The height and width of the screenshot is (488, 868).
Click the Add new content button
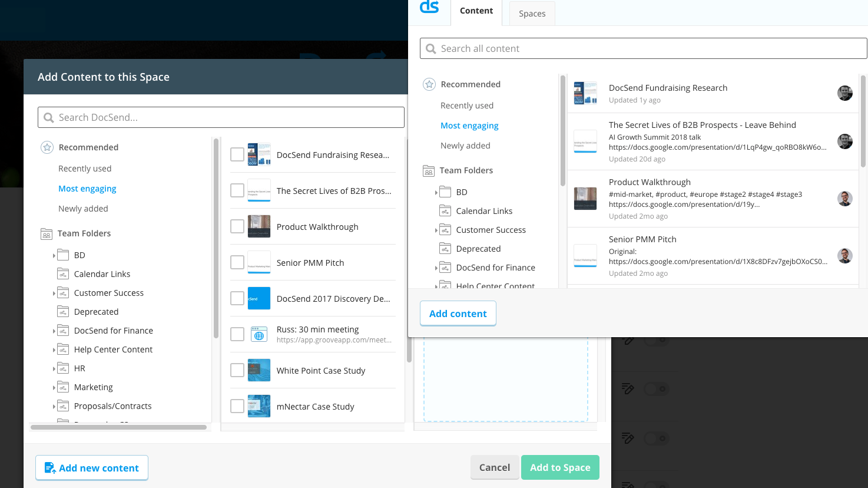point(92,468)
